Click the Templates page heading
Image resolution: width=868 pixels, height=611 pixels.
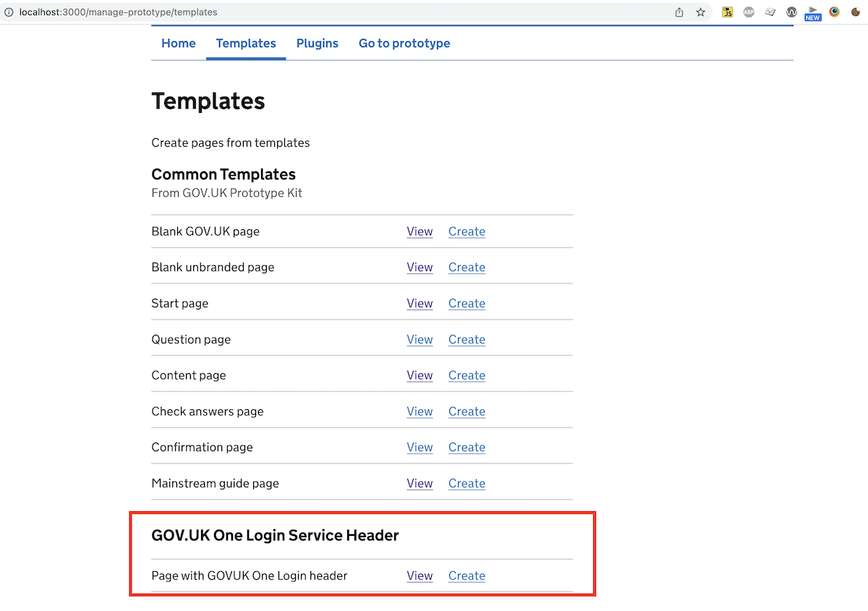click(208, 101)
